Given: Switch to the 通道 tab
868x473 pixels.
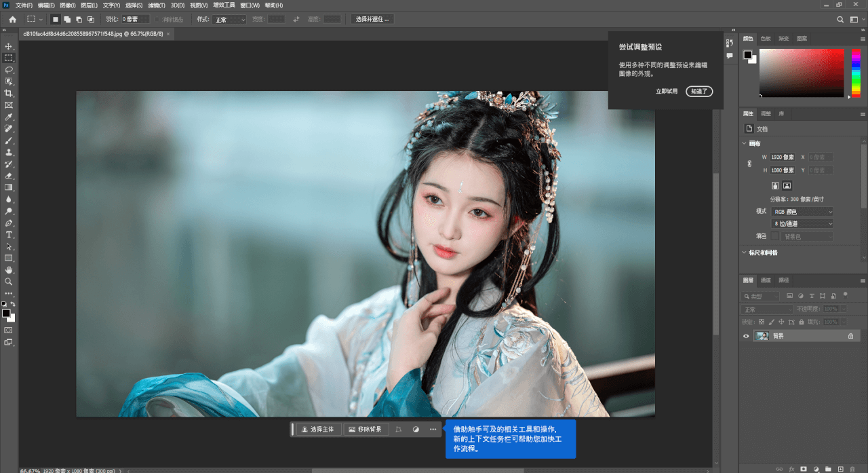Looking at the screenshot, I should tap(765, 280).
